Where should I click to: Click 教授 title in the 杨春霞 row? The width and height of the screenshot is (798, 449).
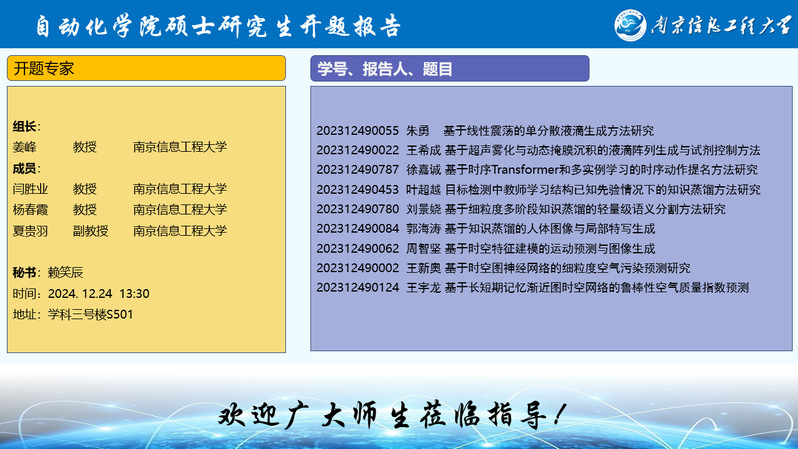pos(84,210)
